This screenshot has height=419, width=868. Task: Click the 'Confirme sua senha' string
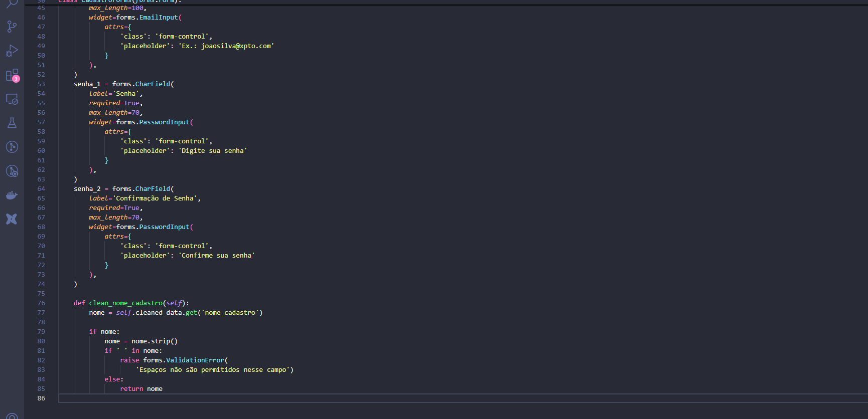217,256
